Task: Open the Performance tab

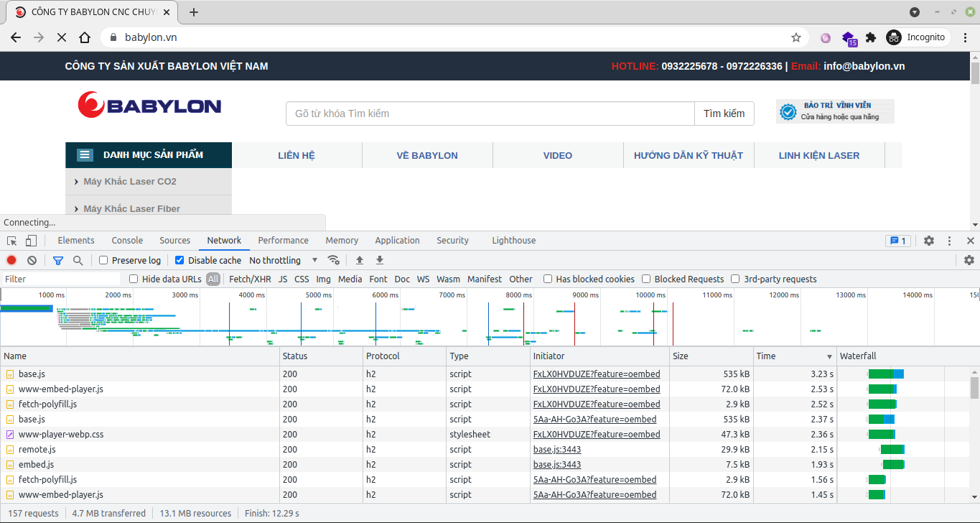Action: click(x=283, y=241)
